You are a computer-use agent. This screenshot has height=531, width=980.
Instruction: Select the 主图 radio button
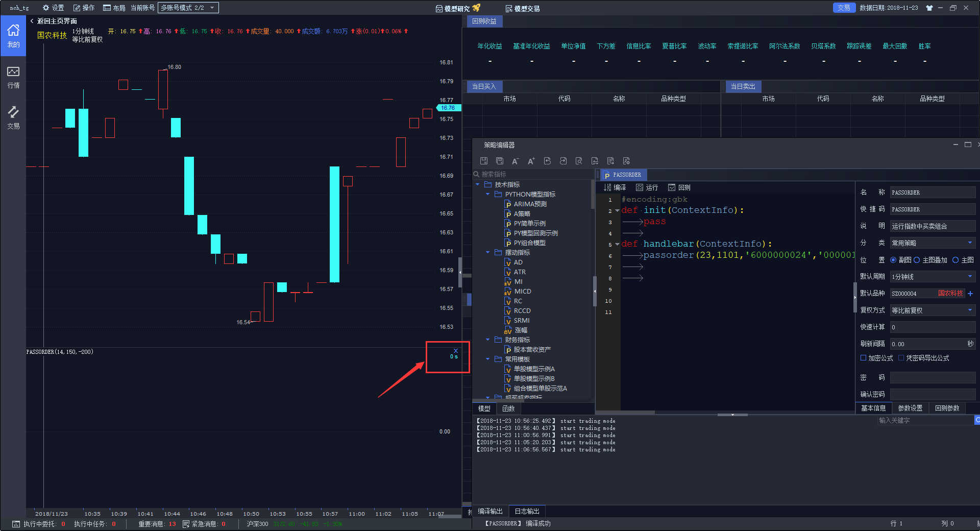tap(955, 260)
